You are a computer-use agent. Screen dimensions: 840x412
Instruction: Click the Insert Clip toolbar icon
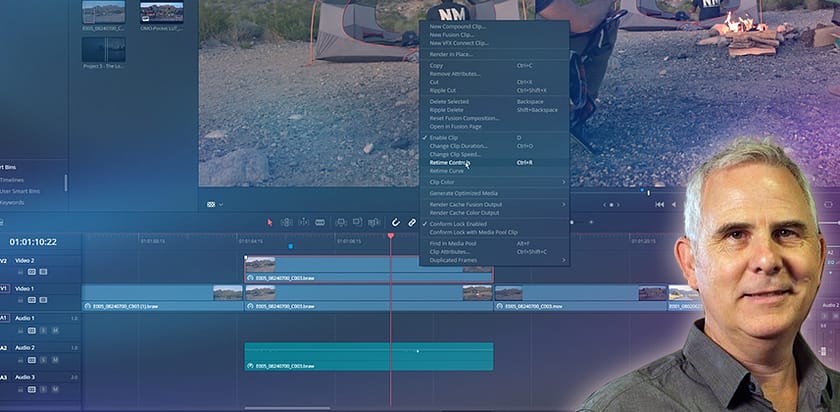tap(341, 222)
